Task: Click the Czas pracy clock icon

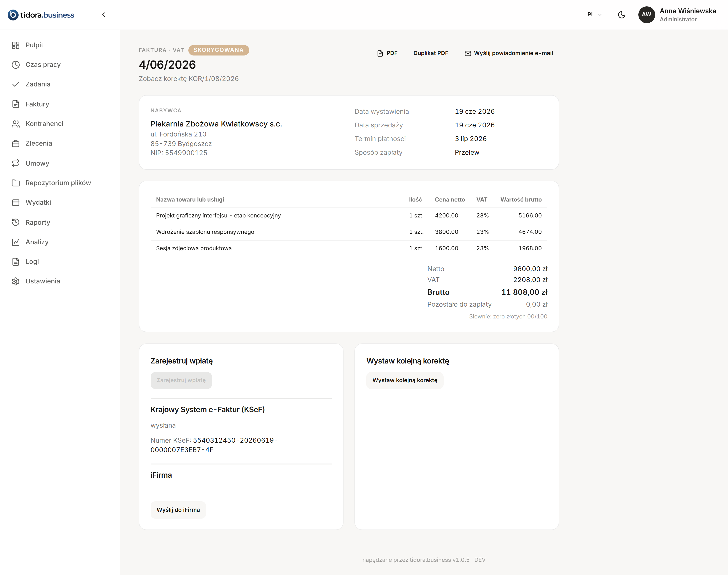Action: (15, 65)
